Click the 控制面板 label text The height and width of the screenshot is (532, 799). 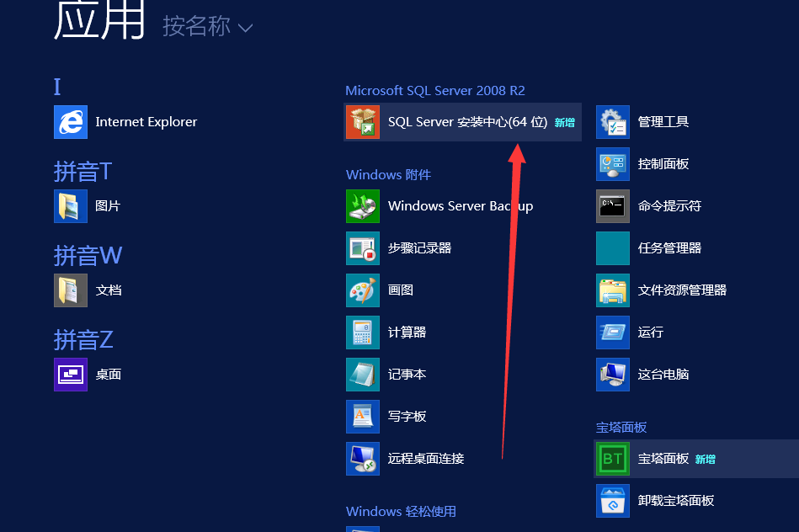pyautogui.click(x=663, y=164)
